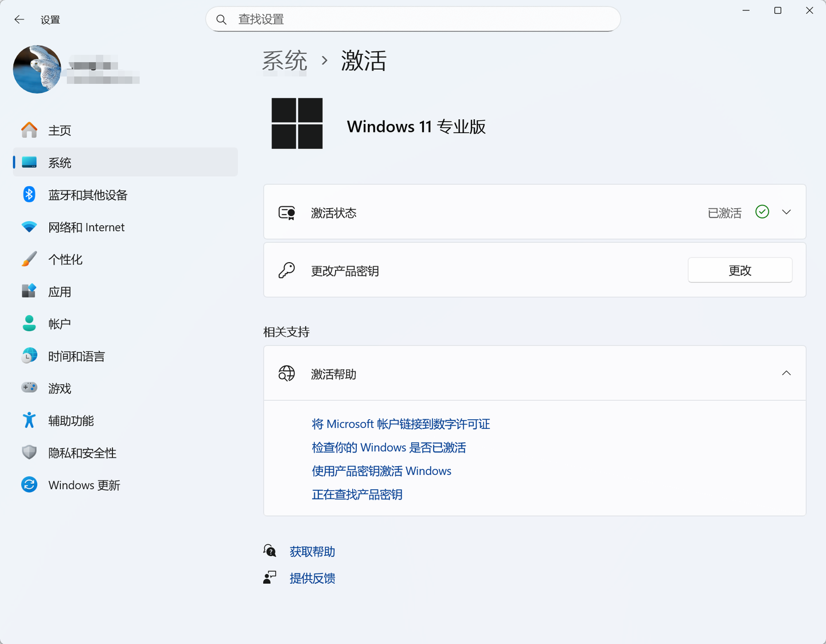Click the Bluetooth icon in sidebar
826x644 pixels.
point(29,194)
